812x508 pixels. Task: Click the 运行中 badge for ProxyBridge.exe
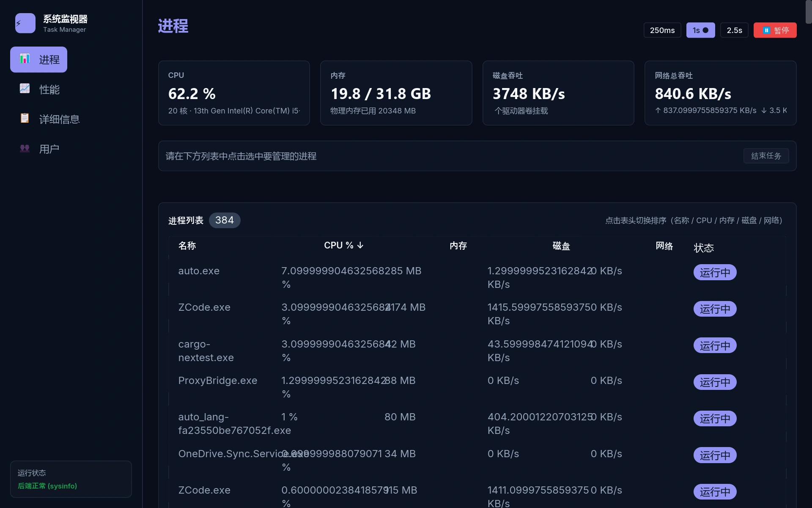[715, 382]
